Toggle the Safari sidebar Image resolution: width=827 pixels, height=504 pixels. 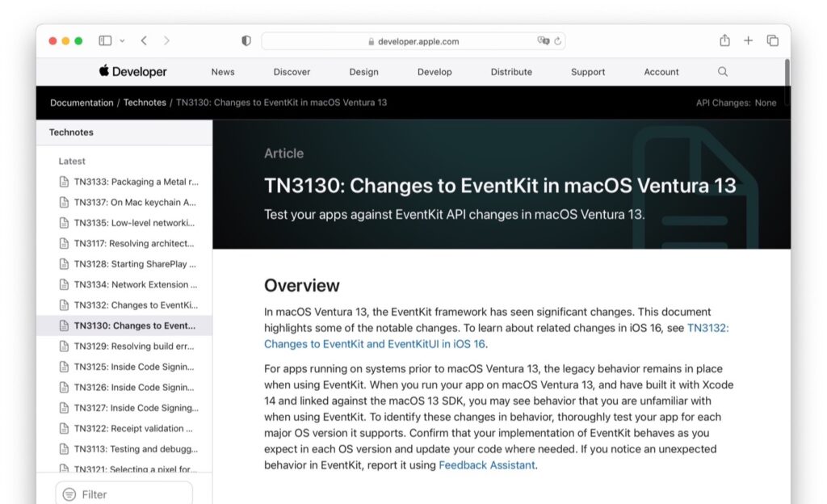[105, 40]
